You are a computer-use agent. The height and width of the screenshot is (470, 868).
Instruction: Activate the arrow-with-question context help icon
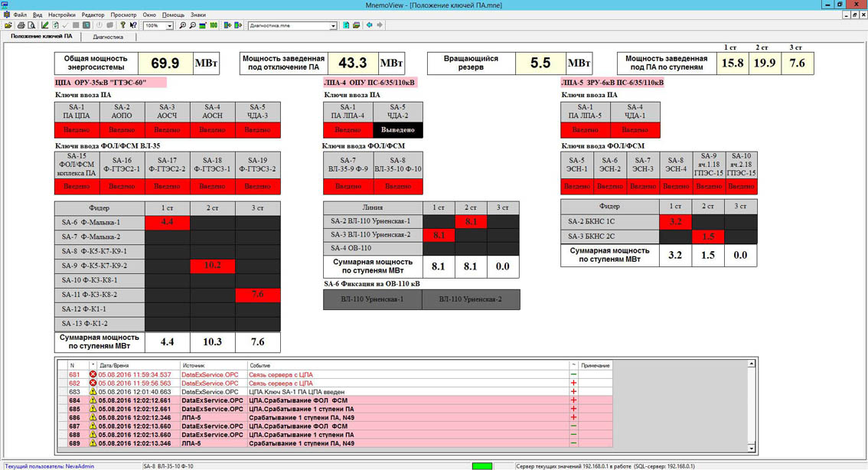coord(133,25)
